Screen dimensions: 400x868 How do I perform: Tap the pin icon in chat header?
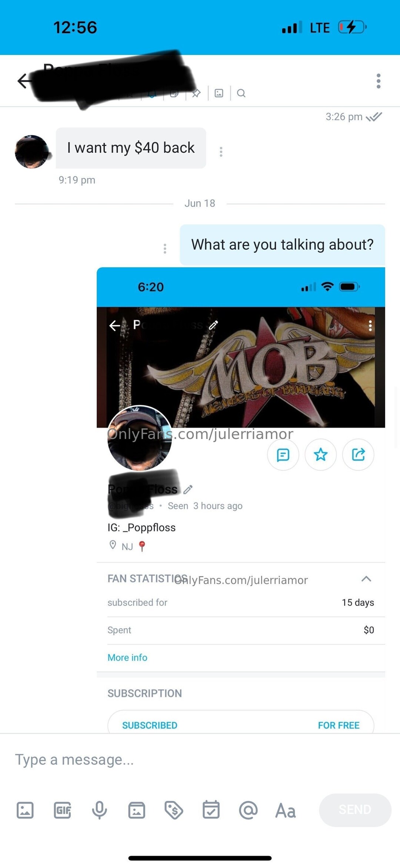[x=196, y=93]
